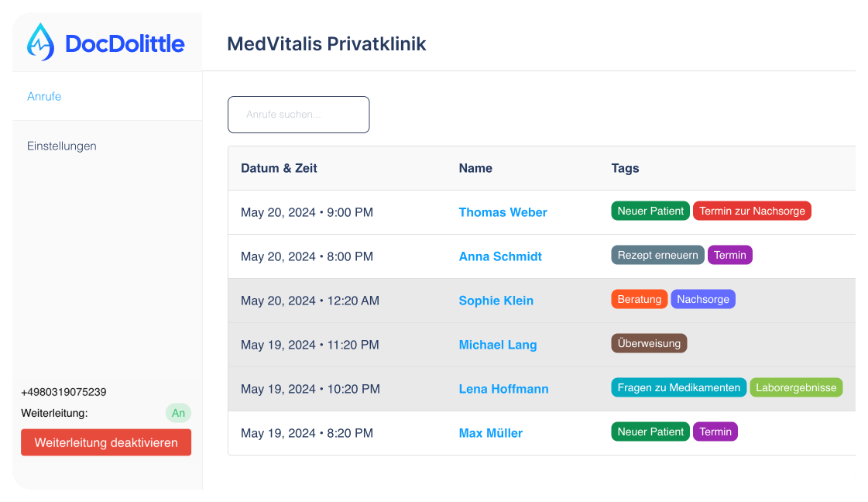Open Einstellungen in the sidebar

tap(62, 146)
